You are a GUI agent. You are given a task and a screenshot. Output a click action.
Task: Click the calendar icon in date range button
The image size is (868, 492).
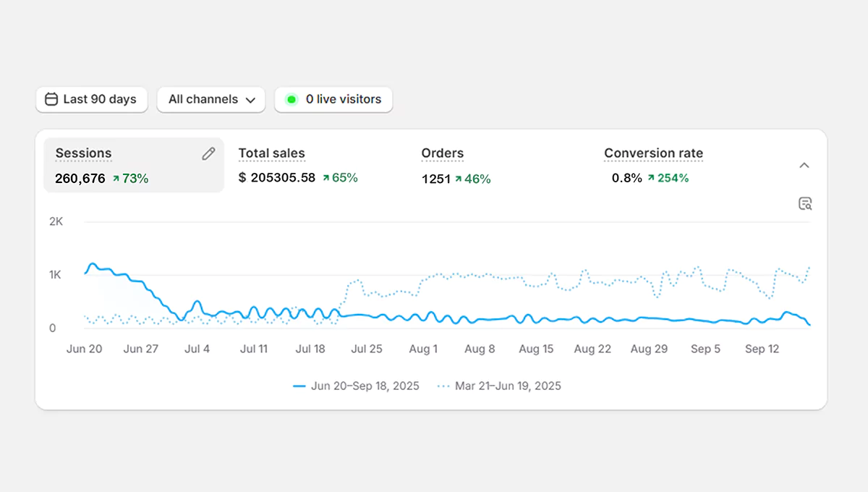click(x=51, y=100)
